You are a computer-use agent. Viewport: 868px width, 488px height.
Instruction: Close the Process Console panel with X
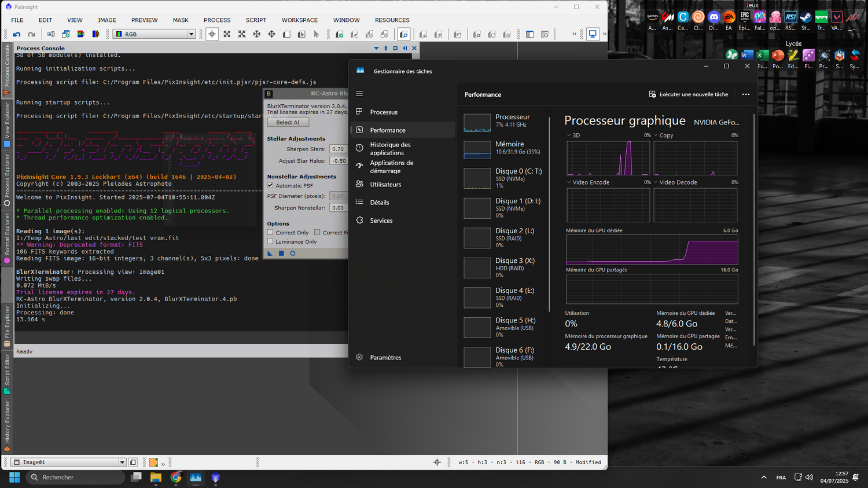pos(414,48)
